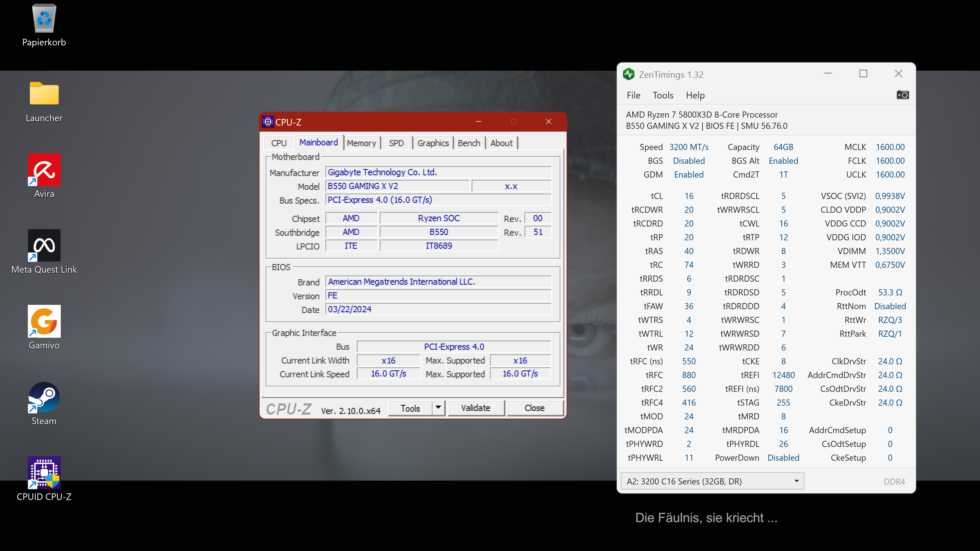Click the ZenTimings screenshot camera icon
The width and height of the screenshot is (980, 551).
902,95
